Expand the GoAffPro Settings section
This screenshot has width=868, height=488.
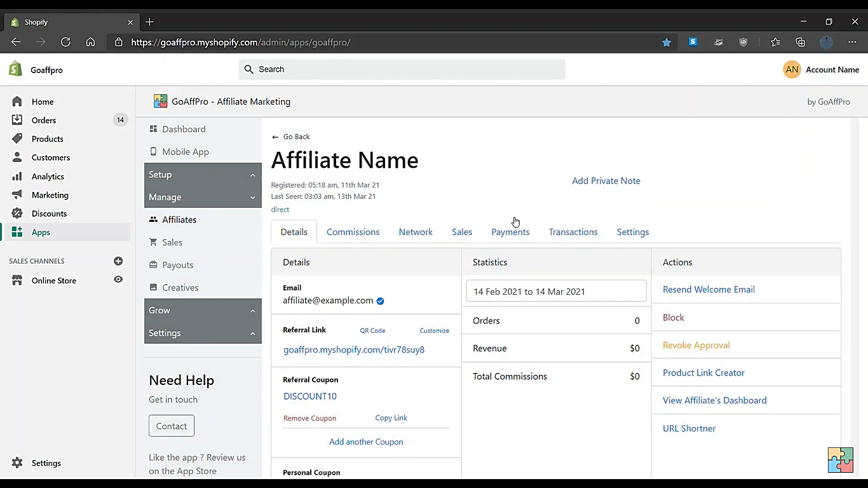point(203,333)
